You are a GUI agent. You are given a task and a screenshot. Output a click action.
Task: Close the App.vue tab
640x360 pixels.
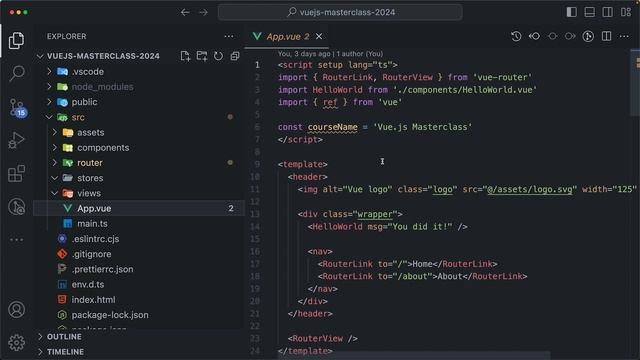[319, 36]
